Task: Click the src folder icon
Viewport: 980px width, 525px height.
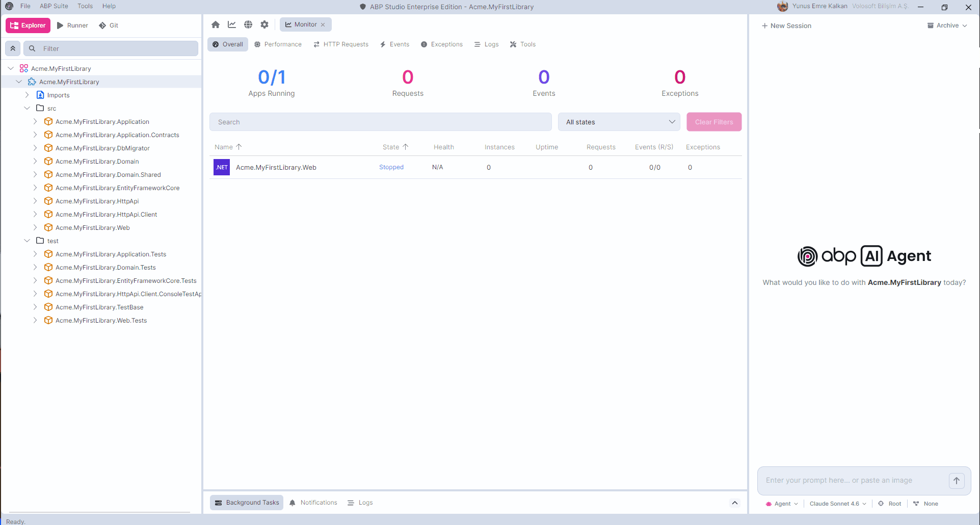Action: click(40, 108)
